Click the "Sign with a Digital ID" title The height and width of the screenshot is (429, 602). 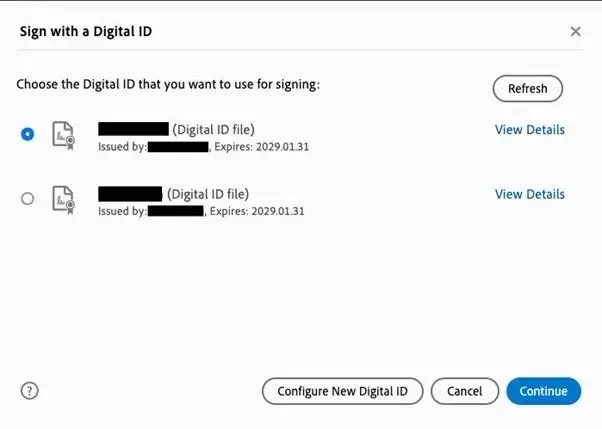86,31
